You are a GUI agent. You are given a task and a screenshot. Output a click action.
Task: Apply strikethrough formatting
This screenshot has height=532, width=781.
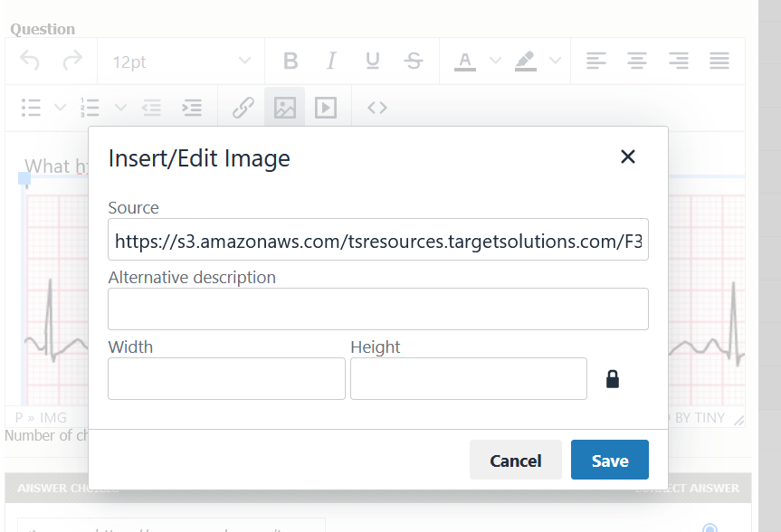click(414, 61)
